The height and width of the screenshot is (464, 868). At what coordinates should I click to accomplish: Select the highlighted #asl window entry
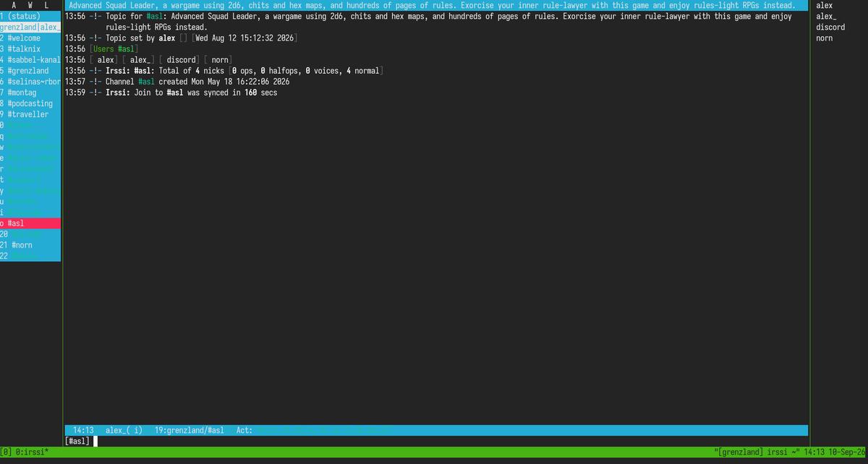30,224
